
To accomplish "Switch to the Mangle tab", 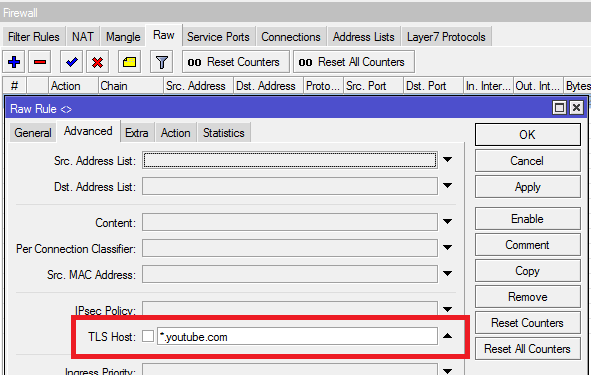I will [x=123, y=37].
